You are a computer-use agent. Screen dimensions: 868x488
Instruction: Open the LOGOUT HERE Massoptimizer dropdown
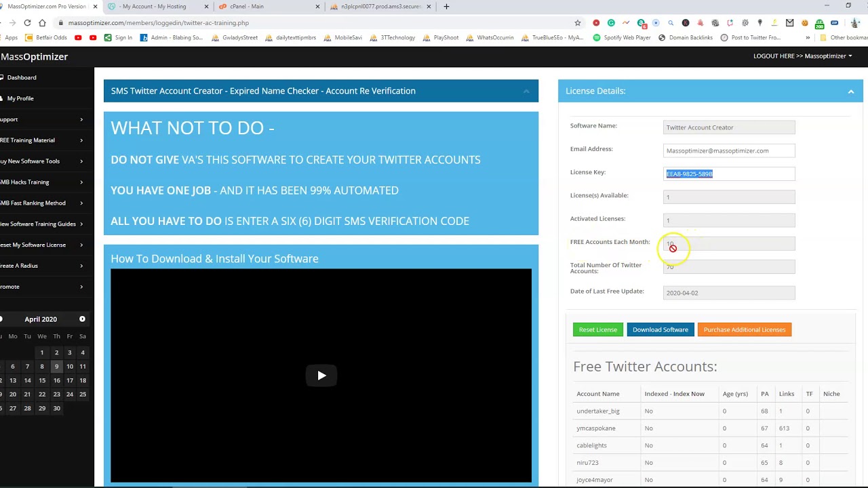click(802, 56)
